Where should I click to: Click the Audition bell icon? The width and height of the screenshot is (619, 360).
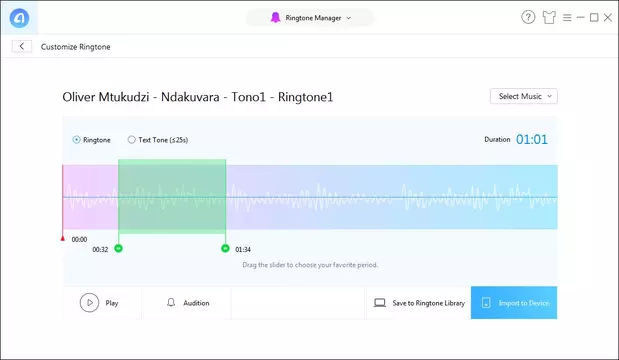click(171, 303)
